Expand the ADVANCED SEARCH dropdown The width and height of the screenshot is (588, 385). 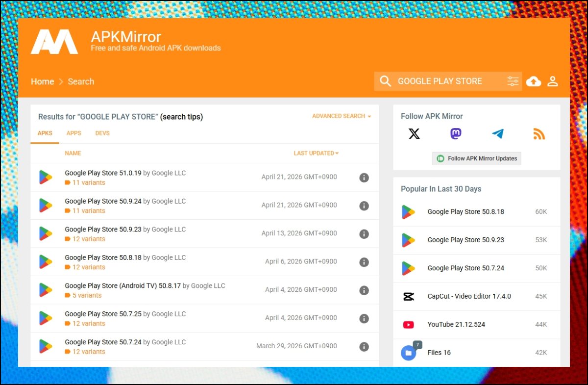point(342,116)
